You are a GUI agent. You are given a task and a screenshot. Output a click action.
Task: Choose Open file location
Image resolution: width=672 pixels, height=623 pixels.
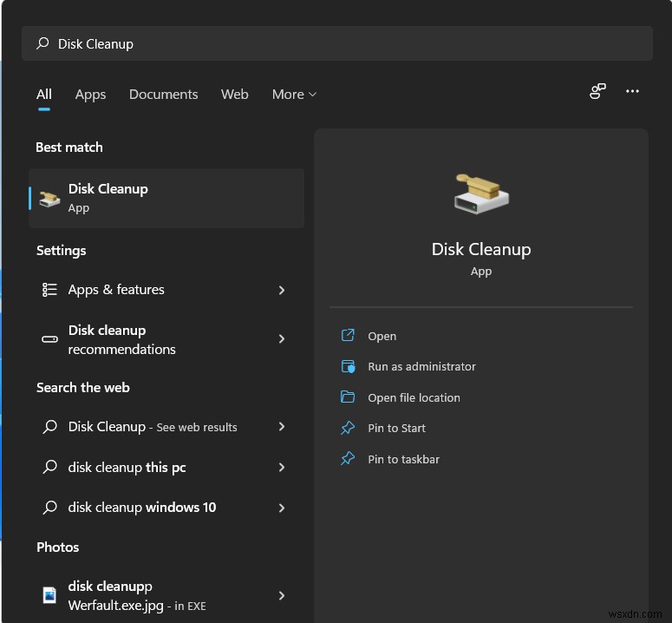(x=414, y=398)
